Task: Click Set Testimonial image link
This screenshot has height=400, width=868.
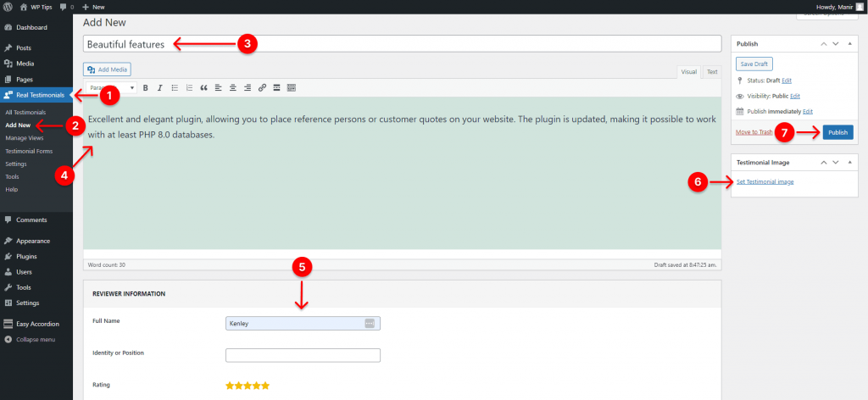Action: pyautogui.click(x=765, y=182)
